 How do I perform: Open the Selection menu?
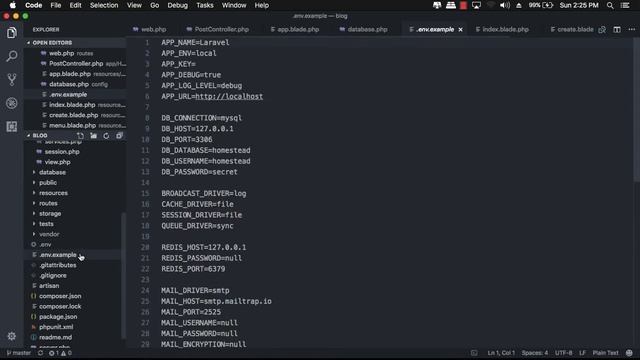[104, 5]
